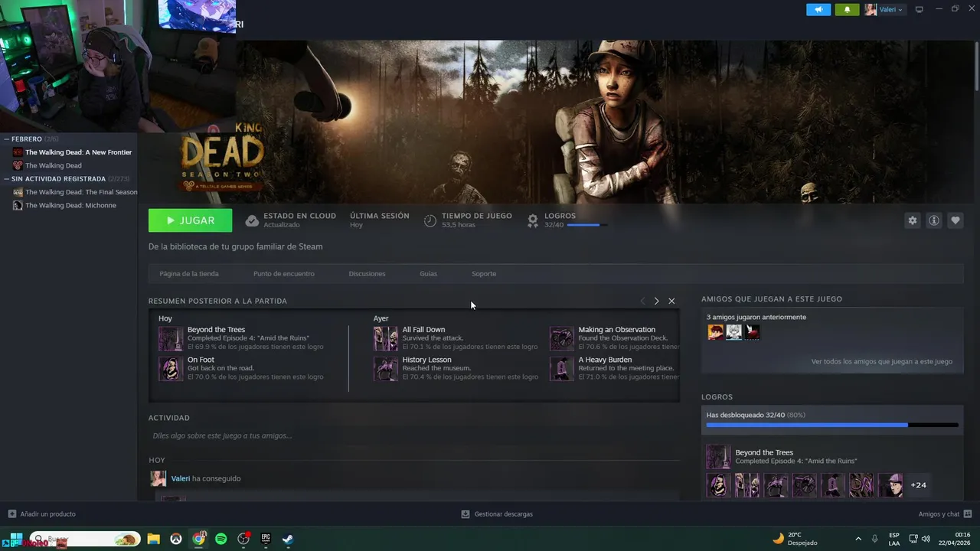
Task: Expand the Valeri account dropdown
Action: click(x=884, y=10)
